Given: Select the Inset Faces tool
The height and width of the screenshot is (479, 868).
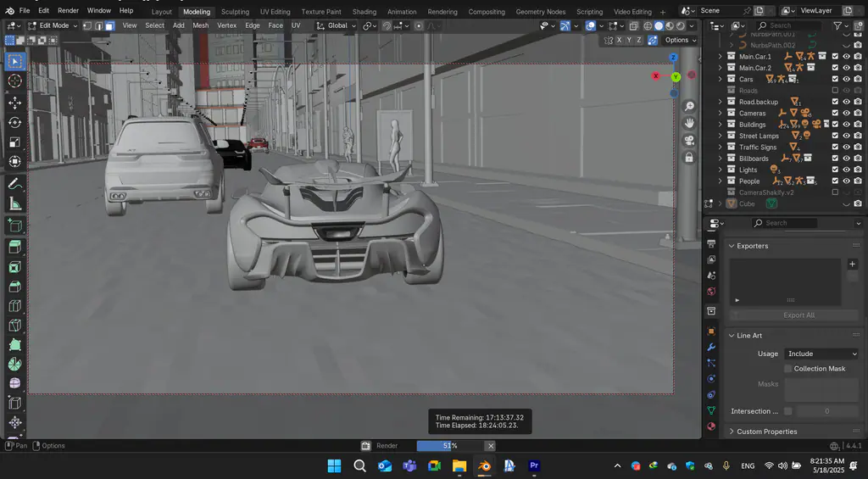Looking at the screenshot, I should pos(15,267).
